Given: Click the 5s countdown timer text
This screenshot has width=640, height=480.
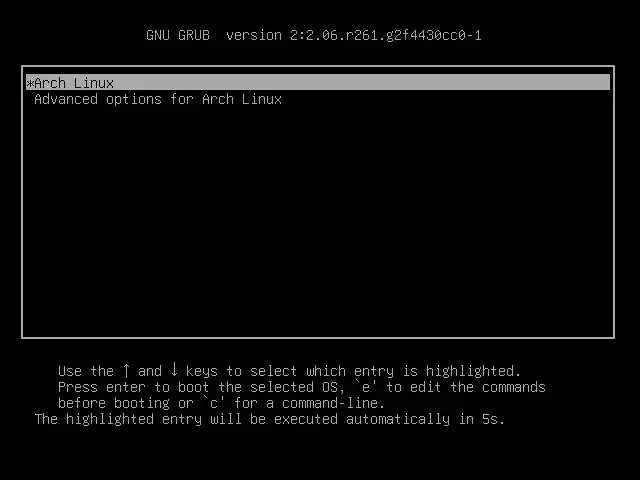Looking at the screenshot, I should [493, 419].
